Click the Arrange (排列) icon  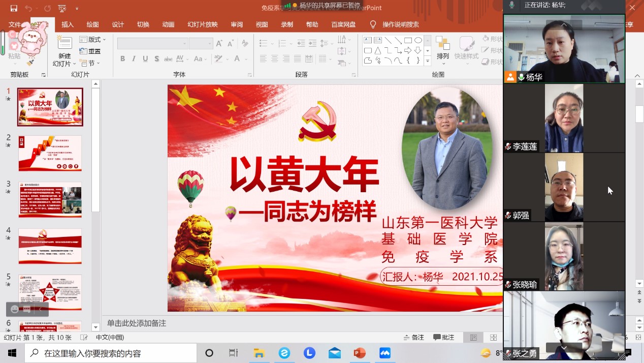coord(443,48)
